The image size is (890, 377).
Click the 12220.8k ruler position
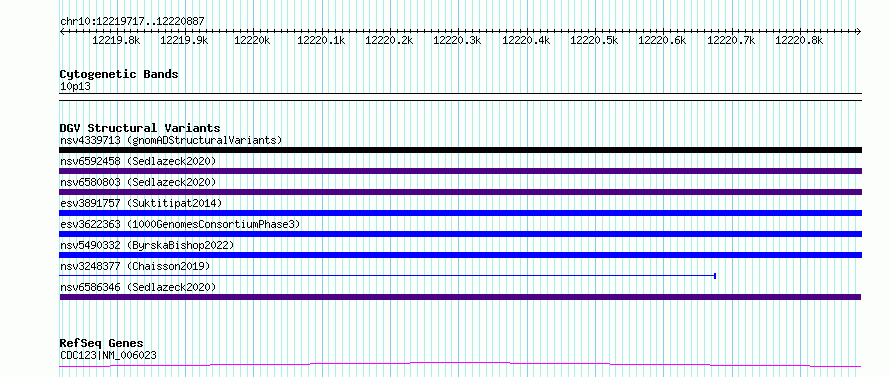(x=799, y=40)
